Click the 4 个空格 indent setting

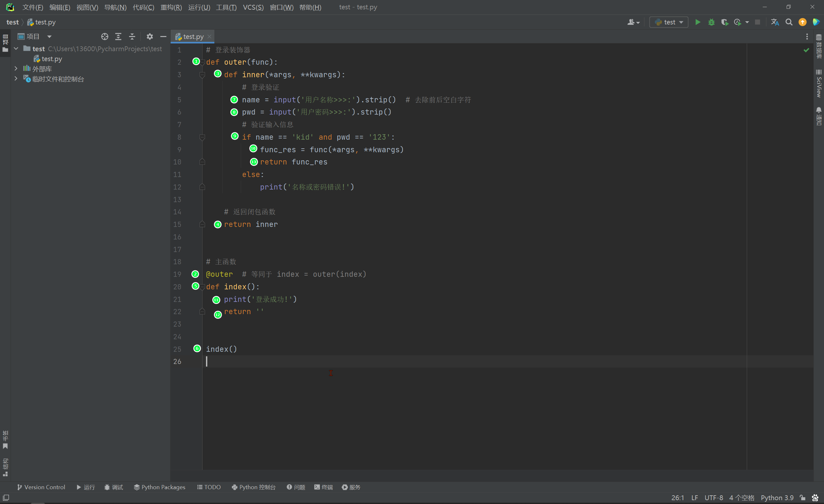coord(742,498)
